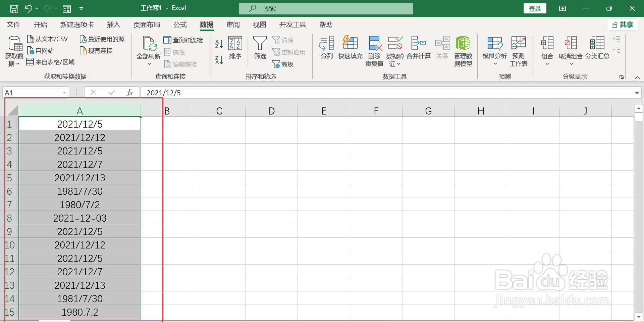This screenshot has width=644, height=322.
Task: Click Hide Detail icon in outline group
Action: pos(616,50)
